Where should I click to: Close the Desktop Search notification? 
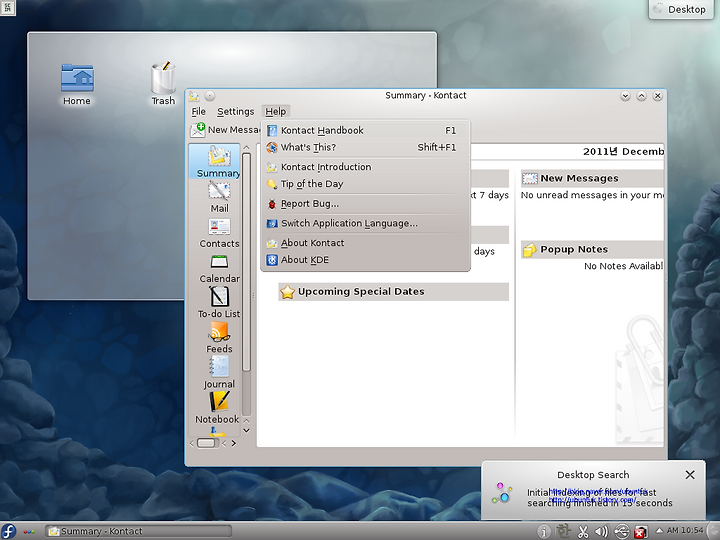(x=690, y=475)
